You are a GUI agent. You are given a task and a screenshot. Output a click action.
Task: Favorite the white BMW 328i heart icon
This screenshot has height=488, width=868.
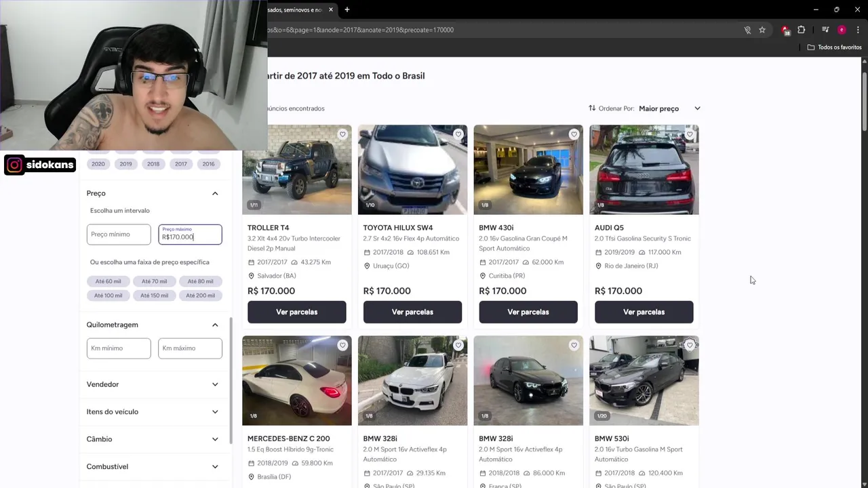point(458,345)
